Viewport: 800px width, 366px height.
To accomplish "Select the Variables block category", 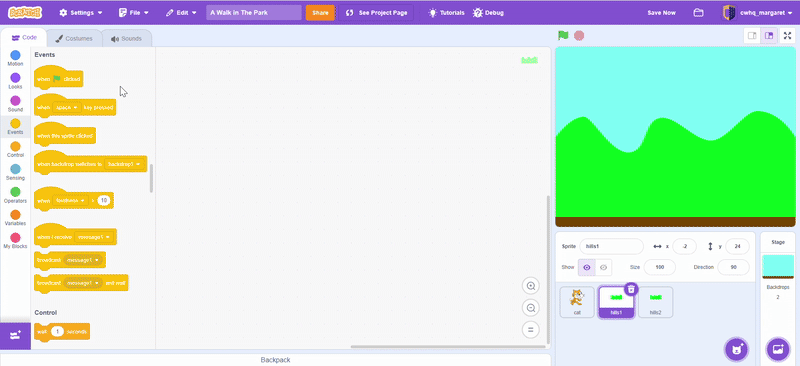I will coord(15,218).
